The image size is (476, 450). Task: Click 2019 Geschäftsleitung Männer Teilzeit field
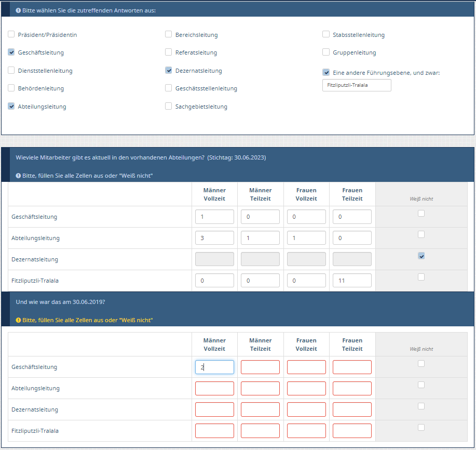pos(260,367)
